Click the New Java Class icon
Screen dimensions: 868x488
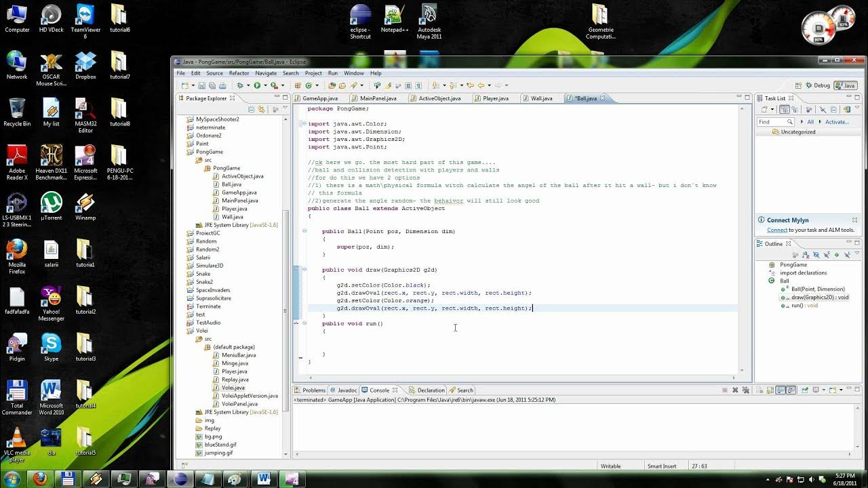tap(309, 85)
